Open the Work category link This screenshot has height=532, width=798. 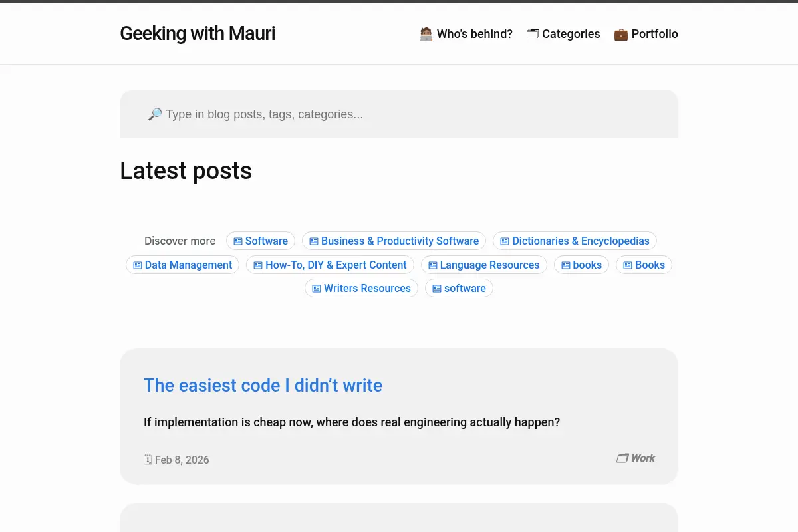636,458
